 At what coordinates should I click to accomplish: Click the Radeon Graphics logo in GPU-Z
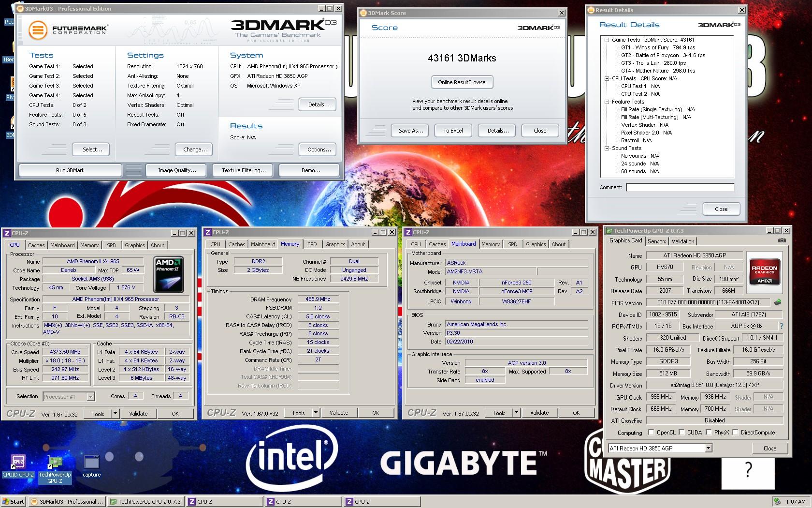(764, 273)
